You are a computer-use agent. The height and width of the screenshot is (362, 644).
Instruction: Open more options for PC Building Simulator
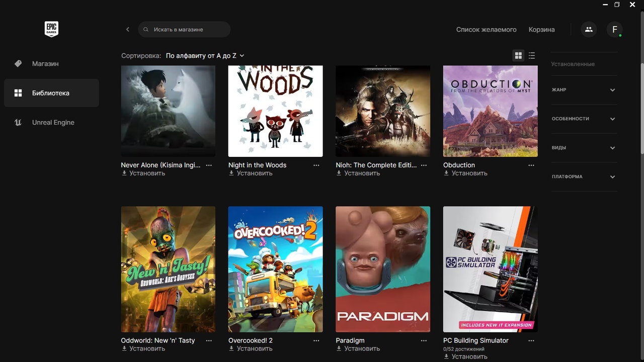click(531, 340)
